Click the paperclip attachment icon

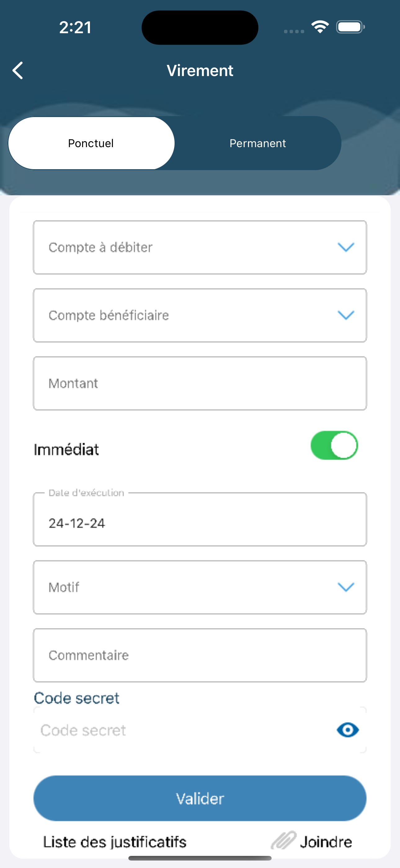click(x=283, y=840)
